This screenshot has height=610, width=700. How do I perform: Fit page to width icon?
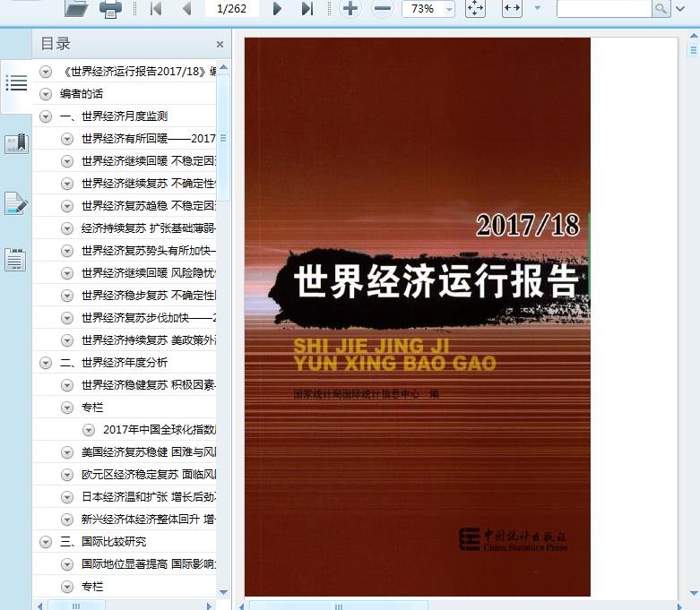click(512, 8)
